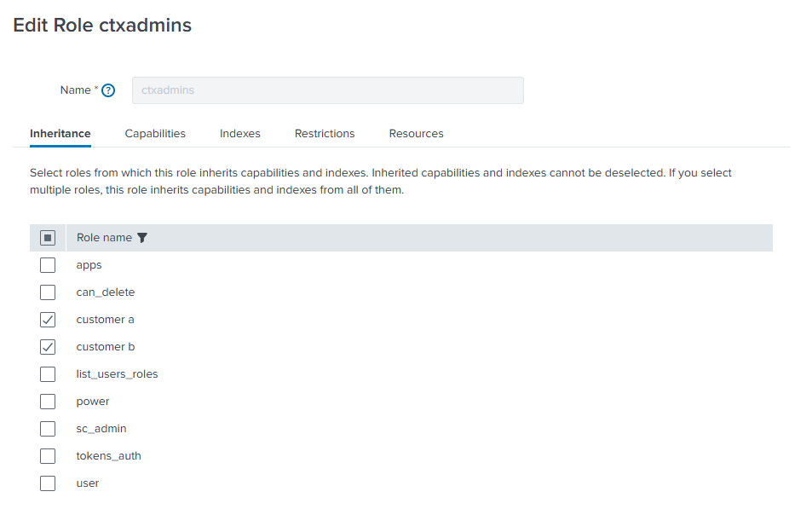Click the customer a role name text
The image size is (812, 509).
click(105, 320)
